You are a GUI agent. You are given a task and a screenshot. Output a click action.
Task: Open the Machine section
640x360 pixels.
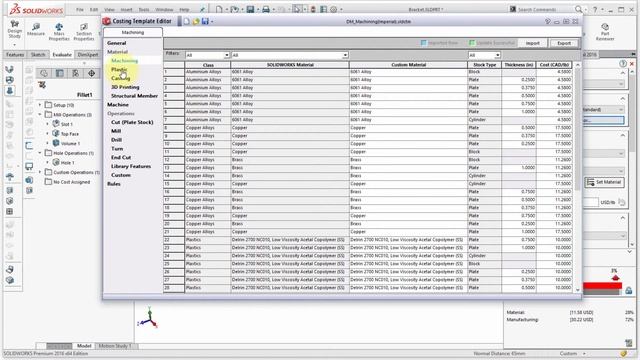[x=118, y=105]
